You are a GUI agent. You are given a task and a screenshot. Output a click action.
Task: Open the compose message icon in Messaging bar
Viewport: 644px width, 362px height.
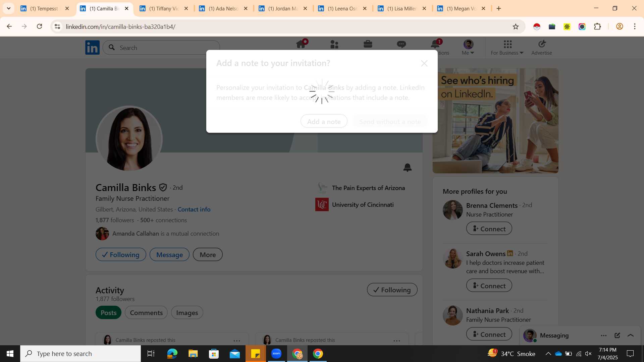click(617, 335)
